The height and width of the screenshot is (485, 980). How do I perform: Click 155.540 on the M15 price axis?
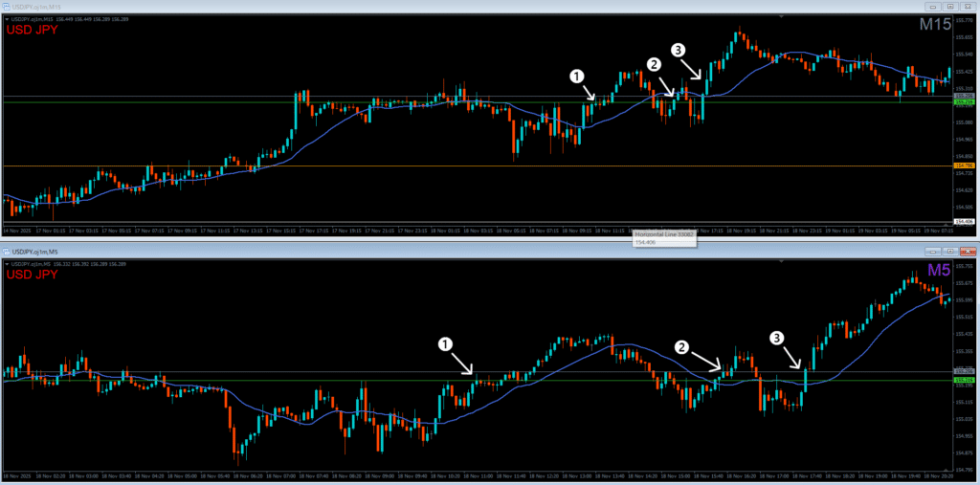pos(963,54)
